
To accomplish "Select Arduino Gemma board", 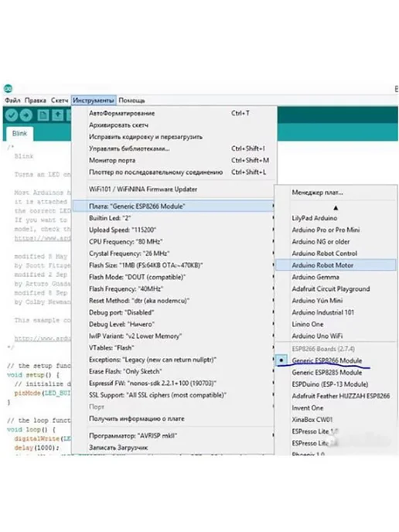I will coord(336,277).
